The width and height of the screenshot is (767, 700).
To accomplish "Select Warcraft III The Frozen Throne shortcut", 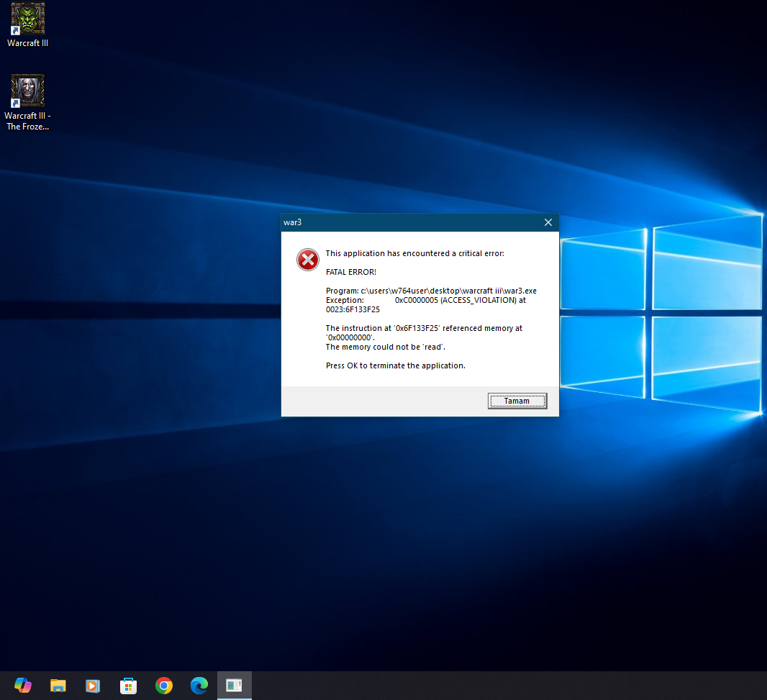I will [27, 102].
